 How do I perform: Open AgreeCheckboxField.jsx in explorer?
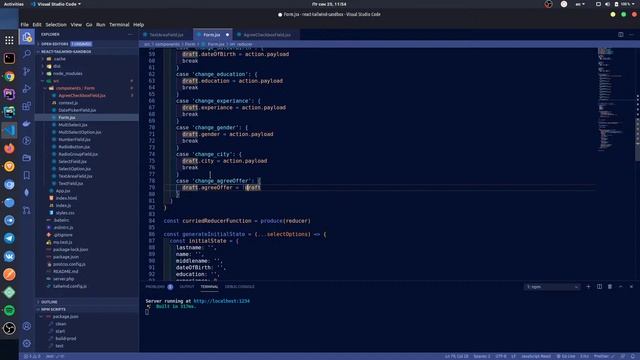pos(82,96)
